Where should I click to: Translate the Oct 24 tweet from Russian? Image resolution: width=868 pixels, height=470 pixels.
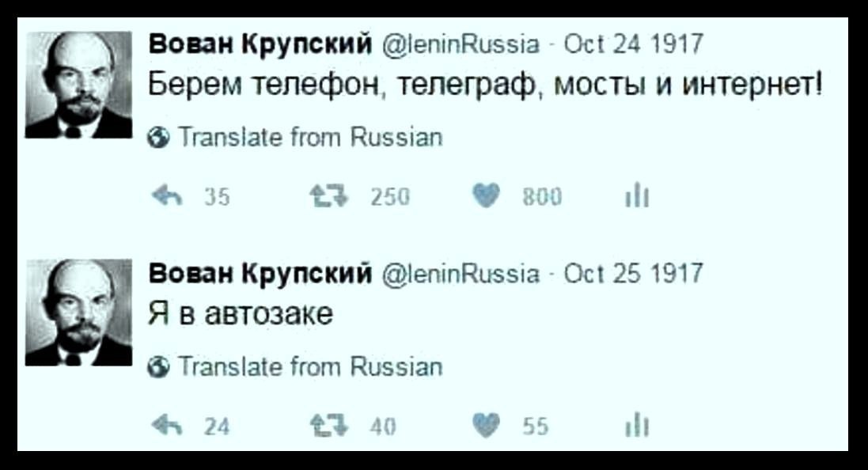coord(310,138)
